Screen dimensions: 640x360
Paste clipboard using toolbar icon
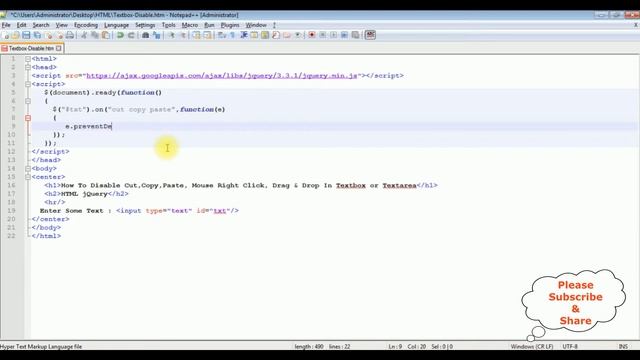click(x=105, y=35)
